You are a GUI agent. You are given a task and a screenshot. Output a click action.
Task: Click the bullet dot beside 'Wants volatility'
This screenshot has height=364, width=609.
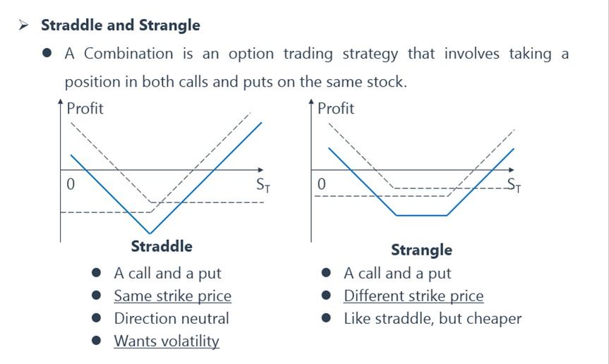coord(96,341)
